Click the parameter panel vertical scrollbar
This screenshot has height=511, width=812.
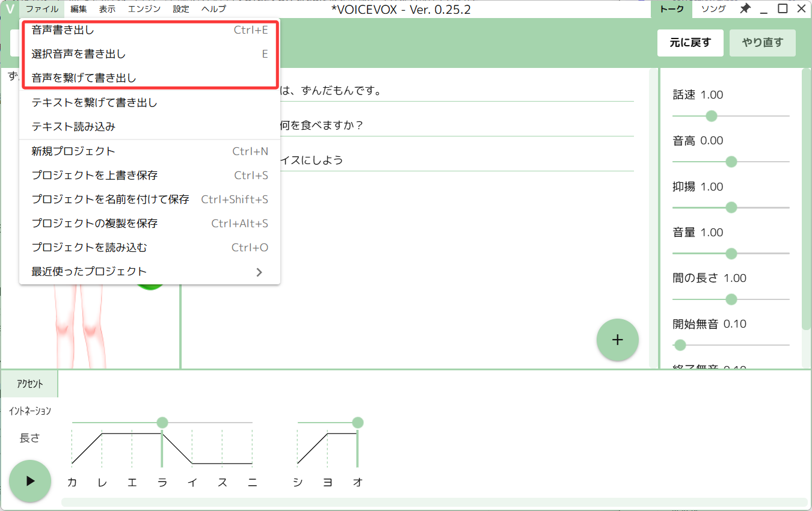pos(806,200)
